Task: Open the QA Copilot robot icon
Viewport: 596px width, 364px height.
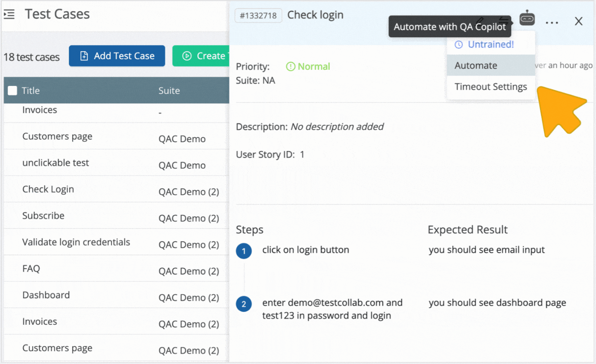Action: click(527, 19)
